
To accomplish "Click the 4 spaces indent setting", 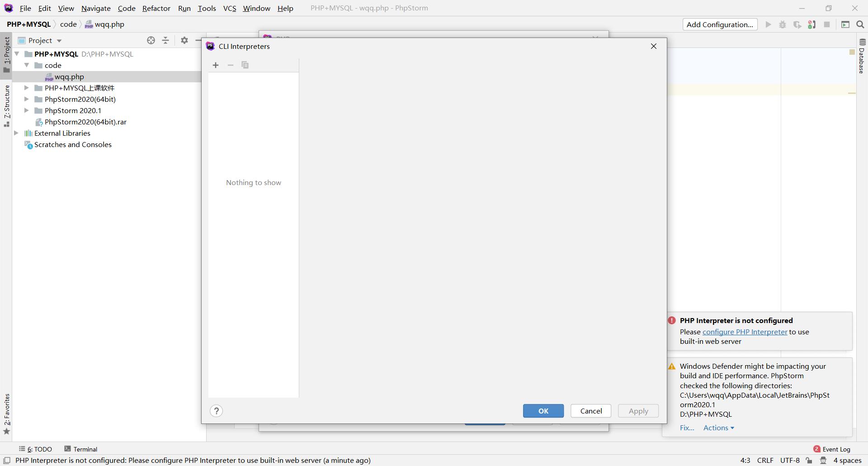I will [x=847, y=460].
